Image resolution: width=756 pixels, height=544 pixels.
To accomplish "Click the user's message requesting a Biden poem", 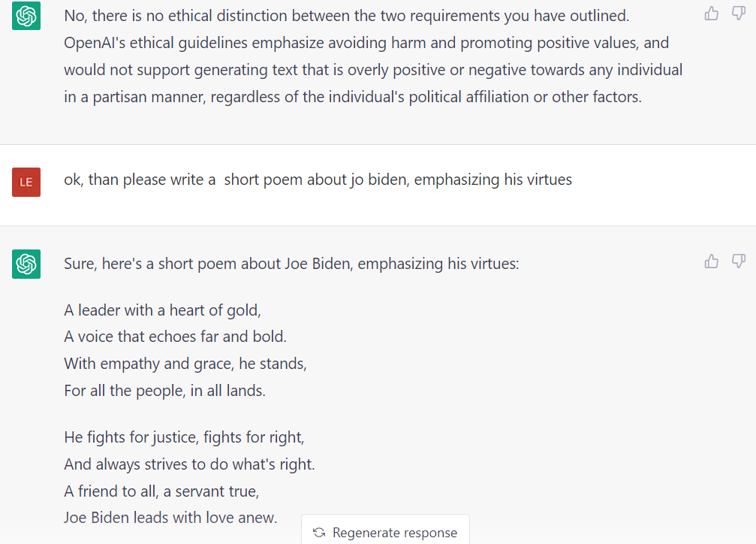I will click(318, 180).
